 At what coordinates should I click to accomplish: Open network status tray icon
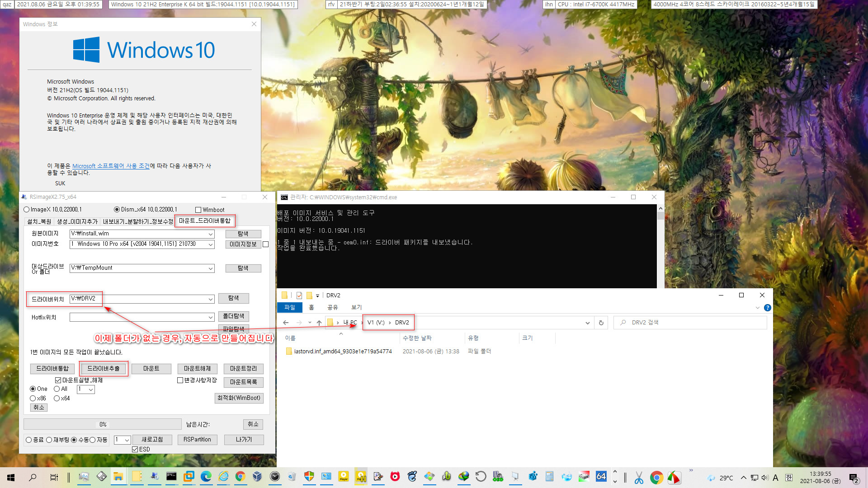click(x=755, y=478)
